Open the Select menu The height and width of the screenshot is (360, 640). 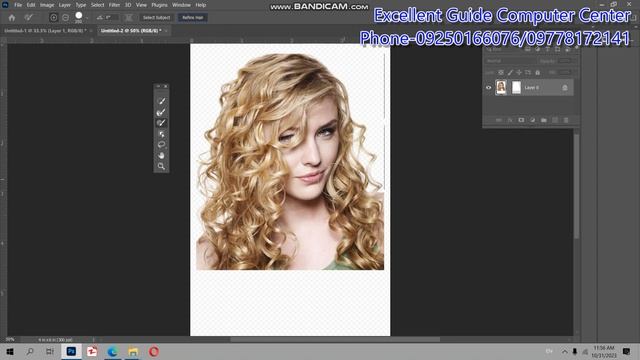pyautogui.click(x=98, y=5)
